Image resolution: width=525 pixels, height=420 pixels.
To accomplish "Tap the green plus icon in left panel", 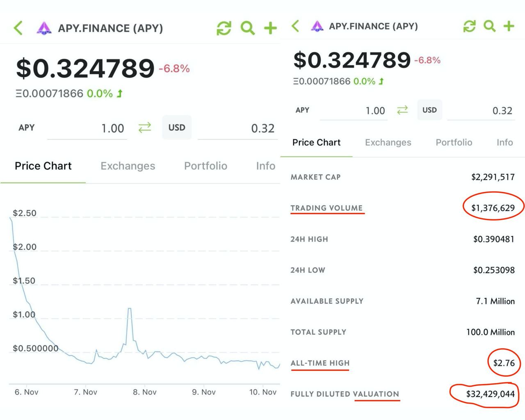I will click(x=270, y=28).
